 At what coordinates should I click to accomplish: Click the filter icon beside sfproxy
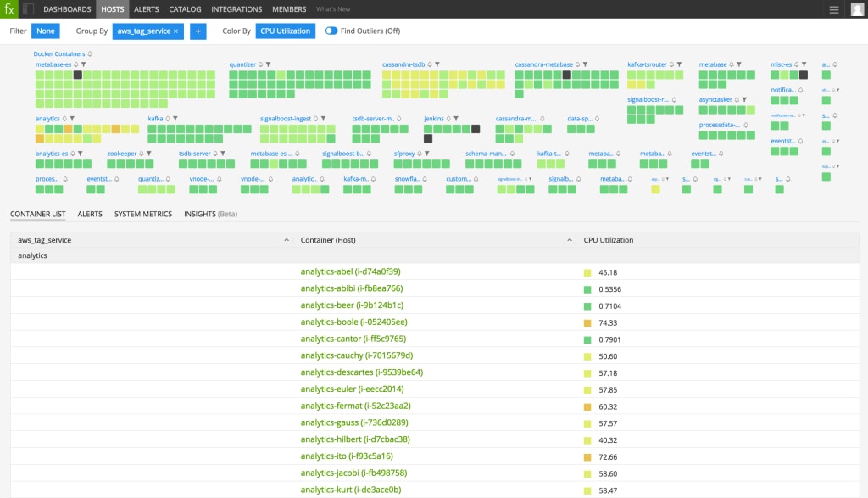427,154
